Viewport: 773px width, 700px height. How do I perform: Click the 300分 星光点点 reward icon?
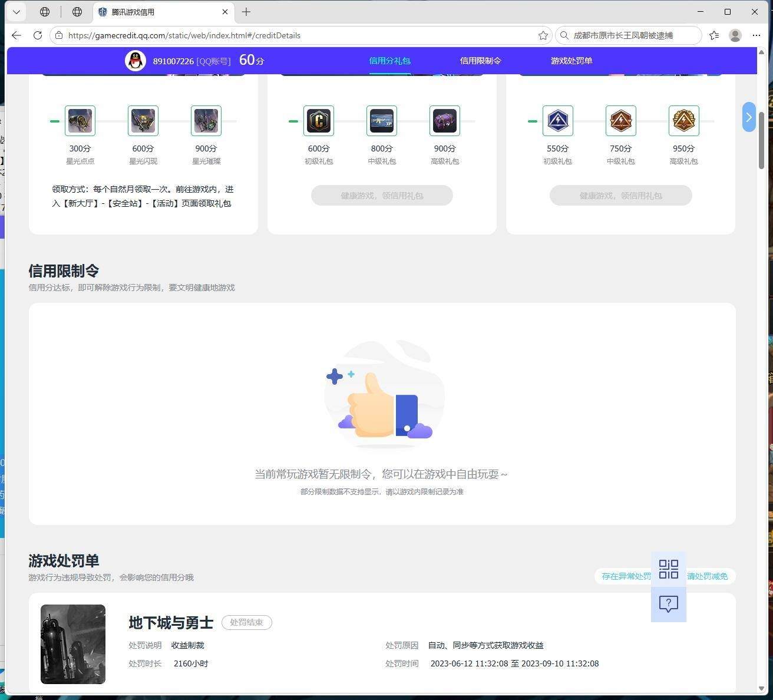coord(80,121)
